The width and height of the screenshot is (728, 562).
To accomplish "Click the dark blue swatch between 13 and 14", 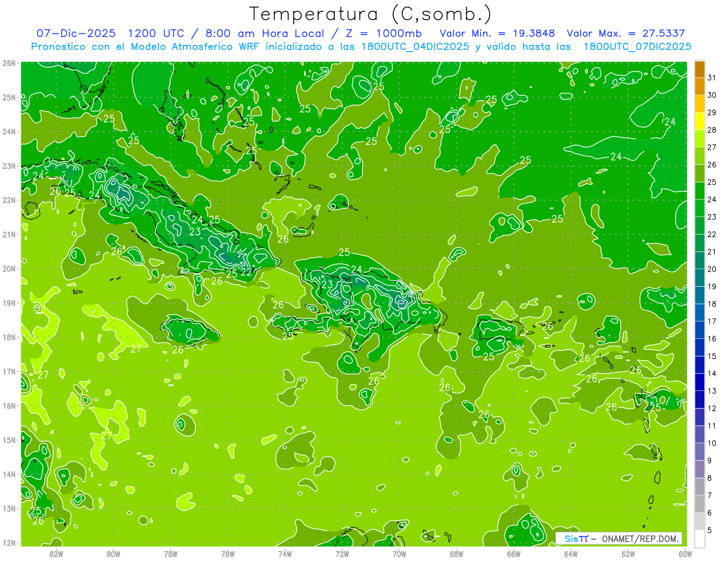I will click(699, 382).
